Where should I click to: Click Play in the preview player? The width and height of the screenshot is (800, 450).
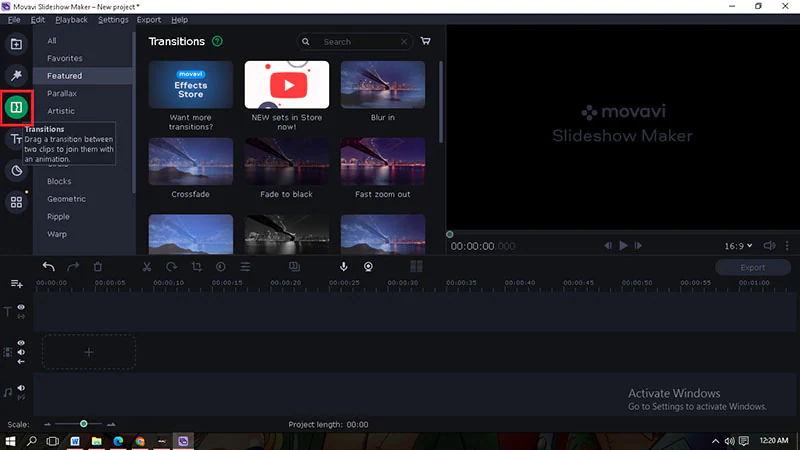[623, 246]
